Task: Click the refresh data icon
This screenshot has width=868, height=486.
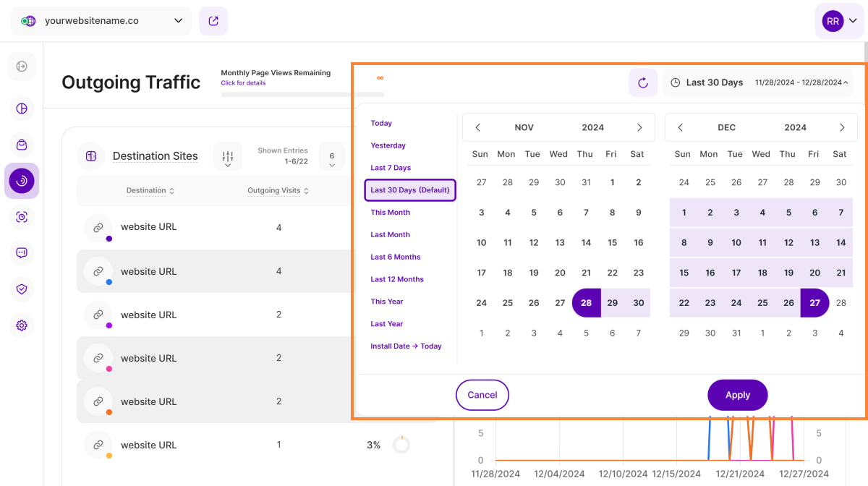Action: pyautogui.click(x=642, y=82)
